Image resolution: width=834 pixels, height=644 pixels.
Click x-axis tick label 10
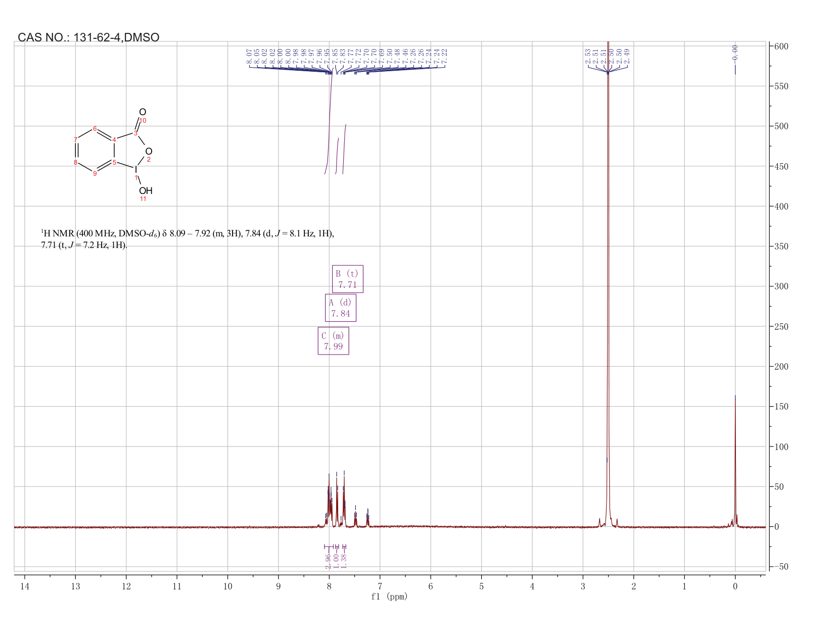pos(227,586)
